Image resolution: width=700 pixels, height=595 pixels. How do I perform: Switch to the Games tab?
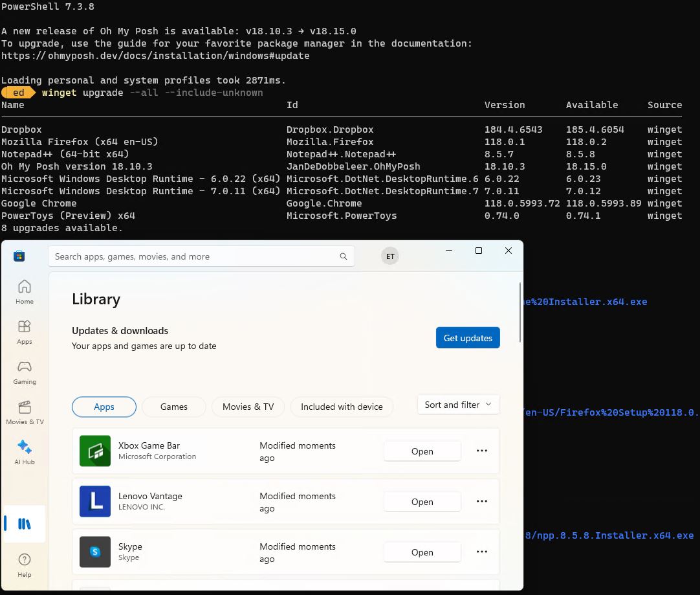pos(173,407)
